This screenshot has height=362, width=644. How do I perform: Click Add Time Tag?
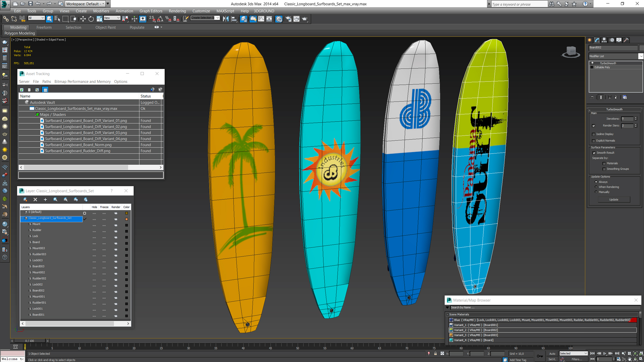tap(518, 360)
